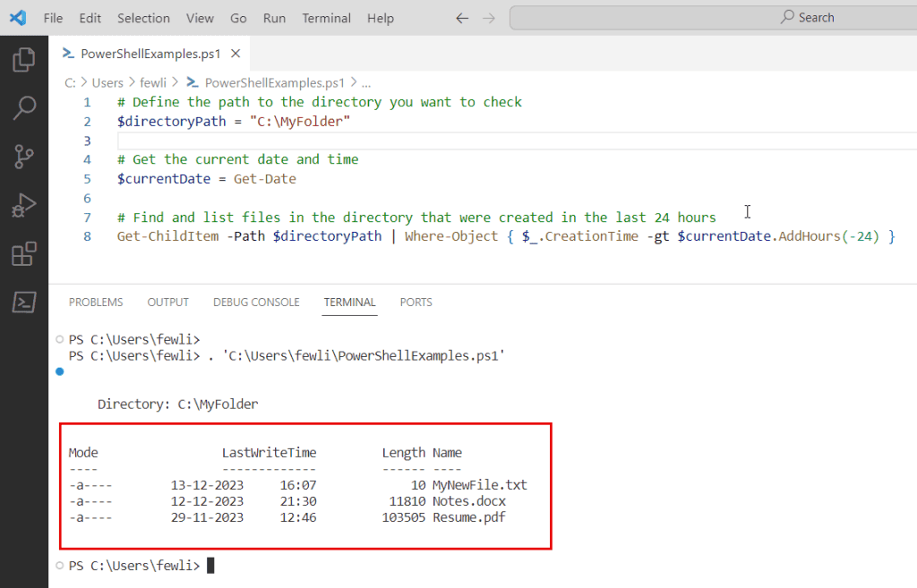Screen dimensions: 917x588
Task: Click line number 1 in the gutter
Action: point(87,102)
